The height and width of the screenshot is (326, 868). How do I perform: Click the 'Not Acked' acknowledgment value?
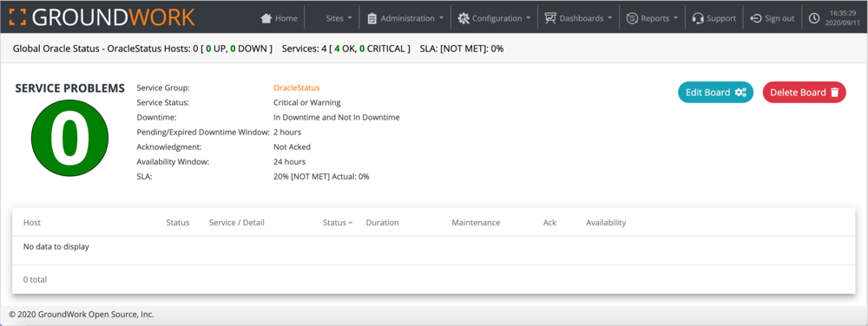tap(293, 147)
